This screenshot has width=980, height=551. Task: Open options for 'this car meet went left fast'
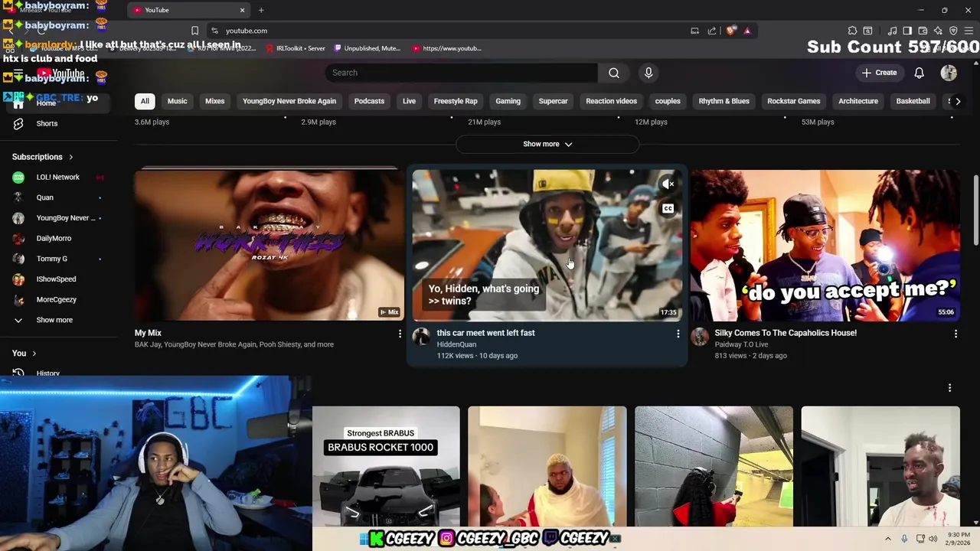[678, 334]
